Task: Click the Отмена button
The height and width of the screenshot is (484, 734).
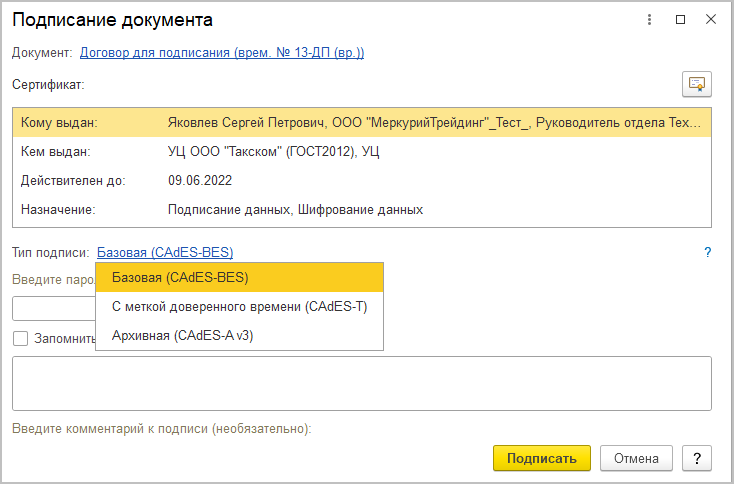Action: [636, 459]
